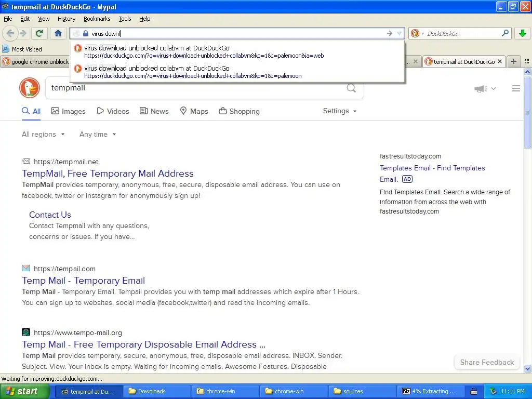Viewport: 532px width, 399px height.
Task: Click the padlock icon in address bar
Action: pos(86,33)
